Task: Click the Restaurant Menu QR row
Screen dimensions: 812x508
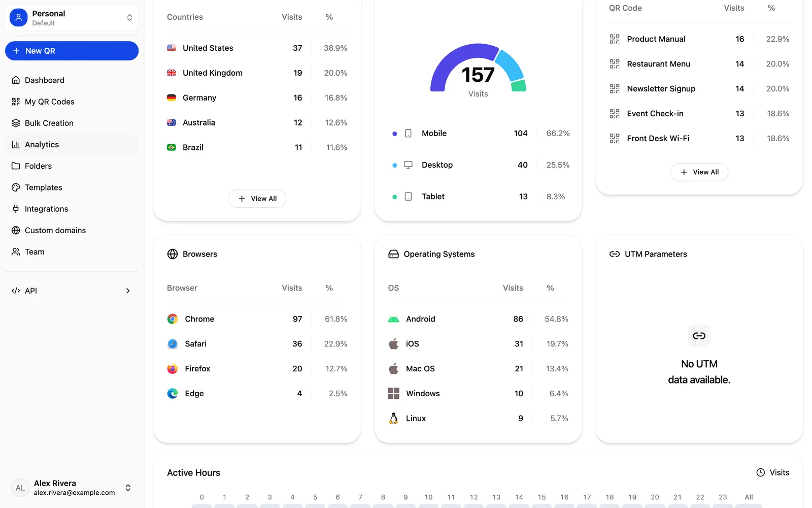Action: 699,64
